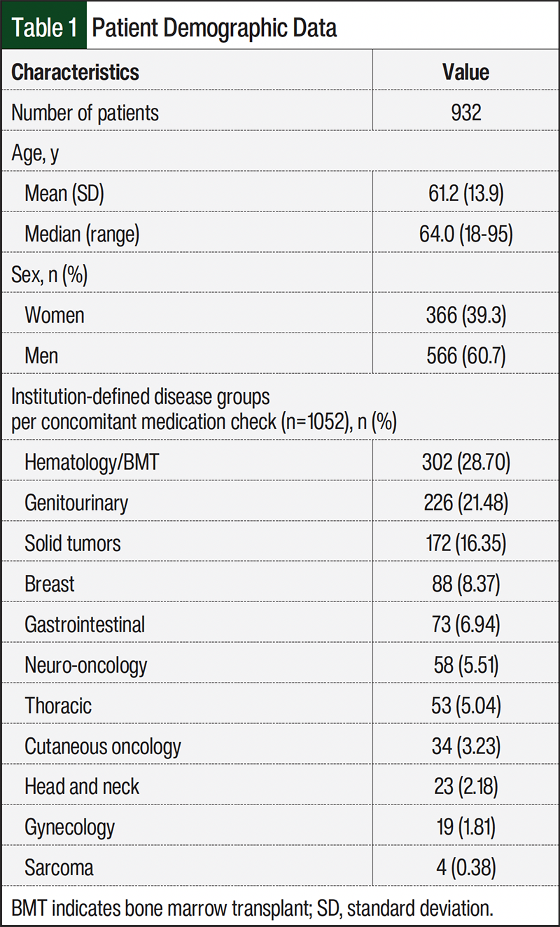
Task: Click the Table 1 label badge
Action: pos(44,27)
